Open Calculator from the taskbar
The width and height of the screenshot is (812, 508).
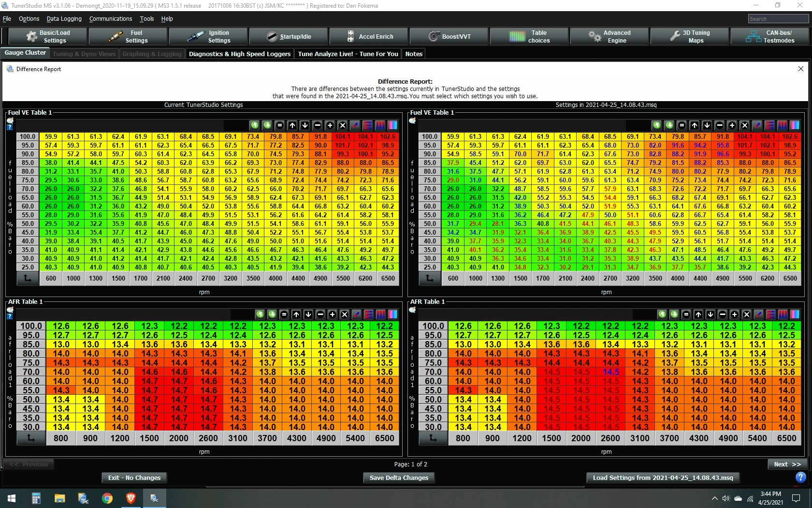tap(36, 498)
